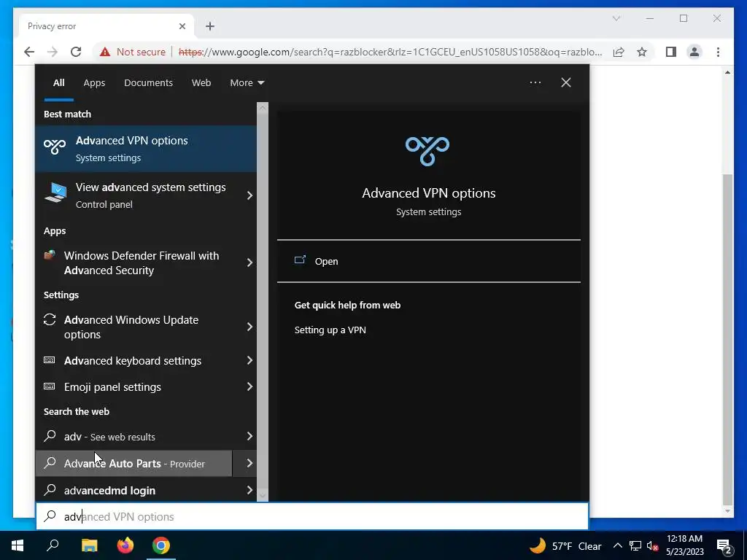Click the Chrome address bar URL

click(390, 52)
